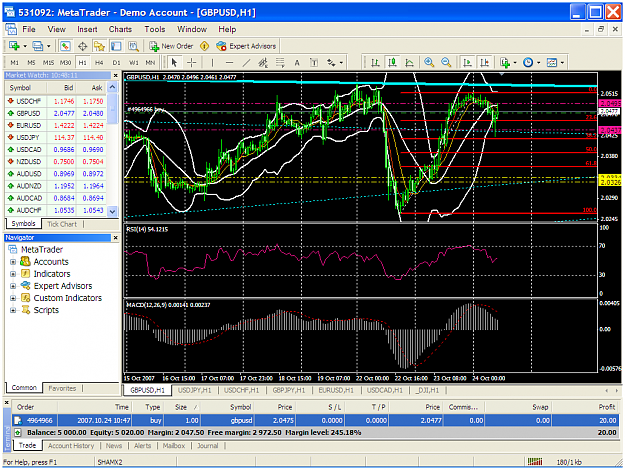
Task: Expand the Expert Advisors tree node
Action: point(13,286)
